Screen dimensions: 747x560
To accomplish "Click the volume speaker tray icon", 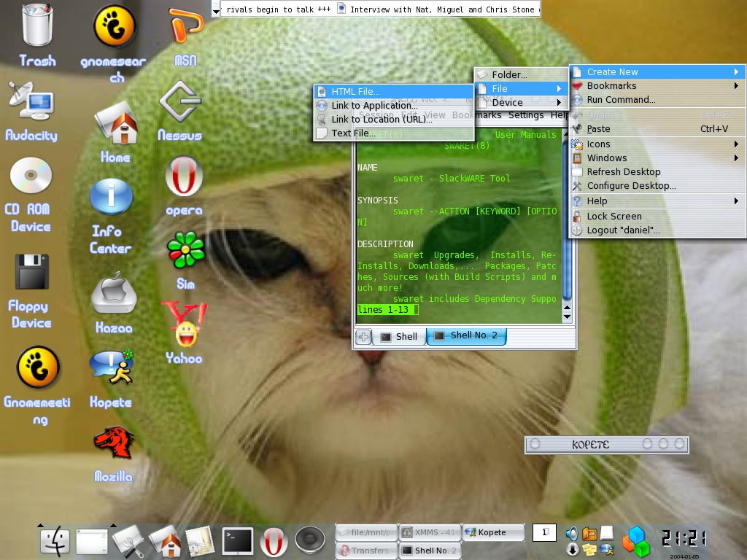I will (x=572, y=534).
